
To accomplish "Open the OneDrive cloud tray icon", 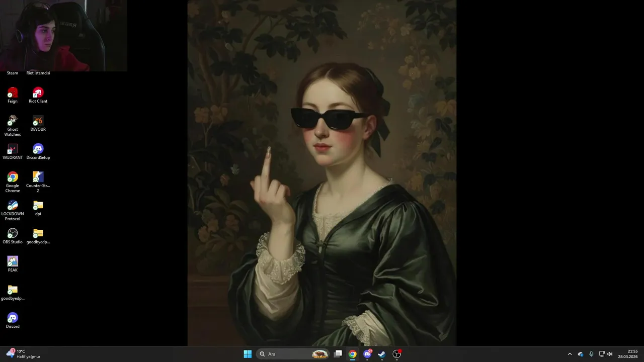I will click(x=581, y=354).
